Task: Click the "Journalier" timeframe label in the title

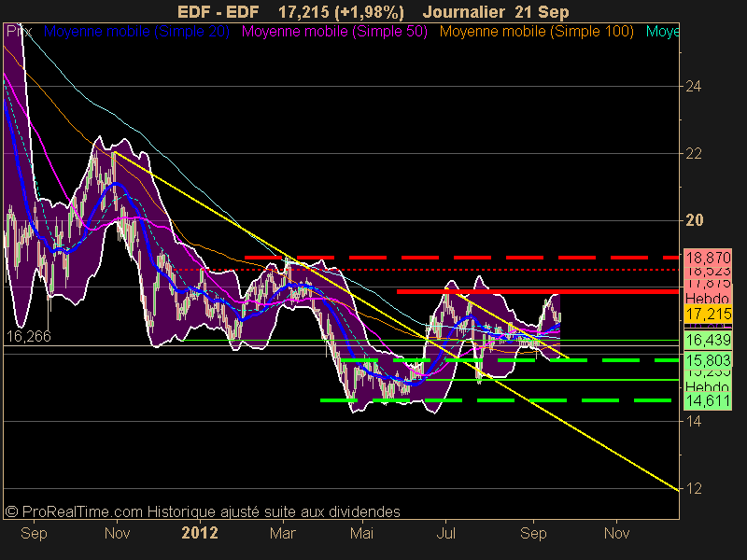Action: point(464,12)
